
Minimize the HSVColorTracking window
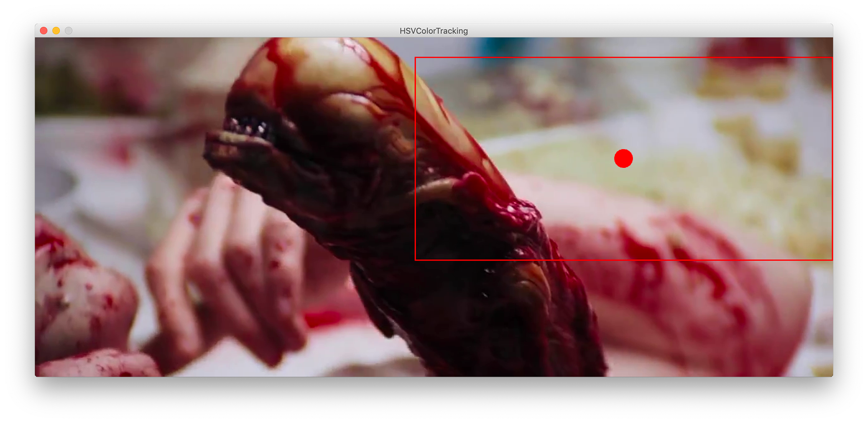(x=56, y=31)
